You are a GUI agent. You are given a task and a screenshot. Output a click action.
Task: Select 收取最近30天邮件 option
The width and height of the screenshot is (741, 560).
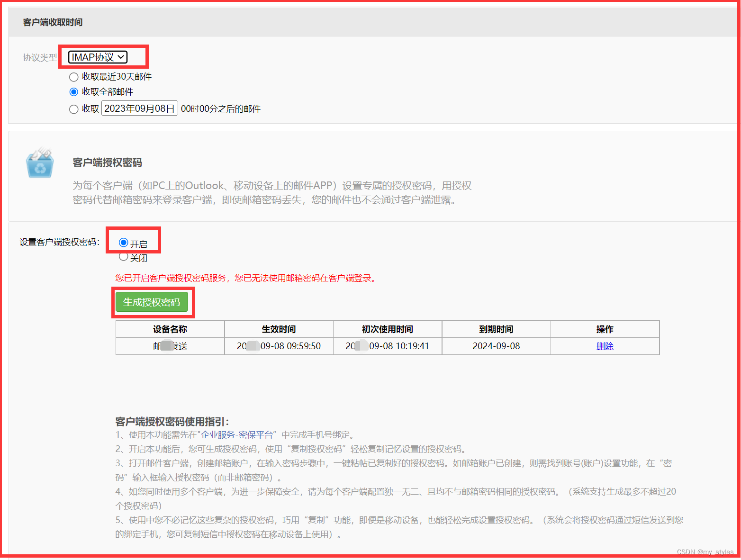74,77
